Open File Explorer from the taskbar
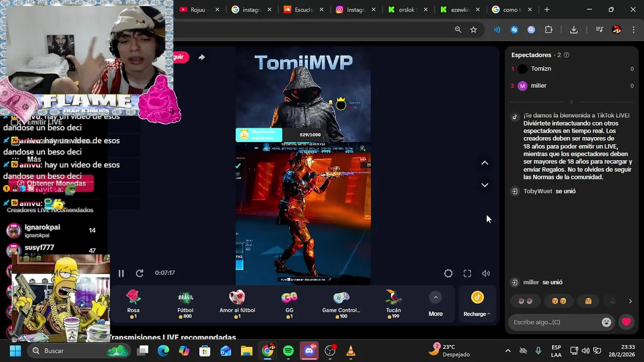This screenshot has height=362, width=644. pos(247,351)
